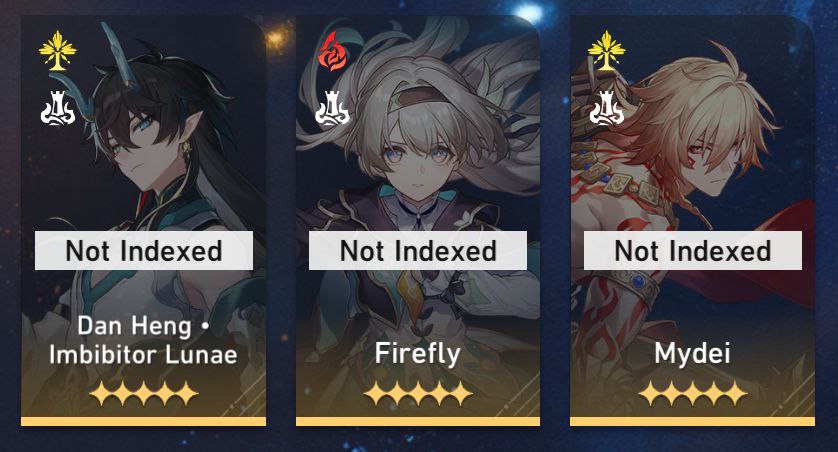This screenshot has height=452, width=838.
Task: Select the Mydei character name text
Action: [693, 354]
